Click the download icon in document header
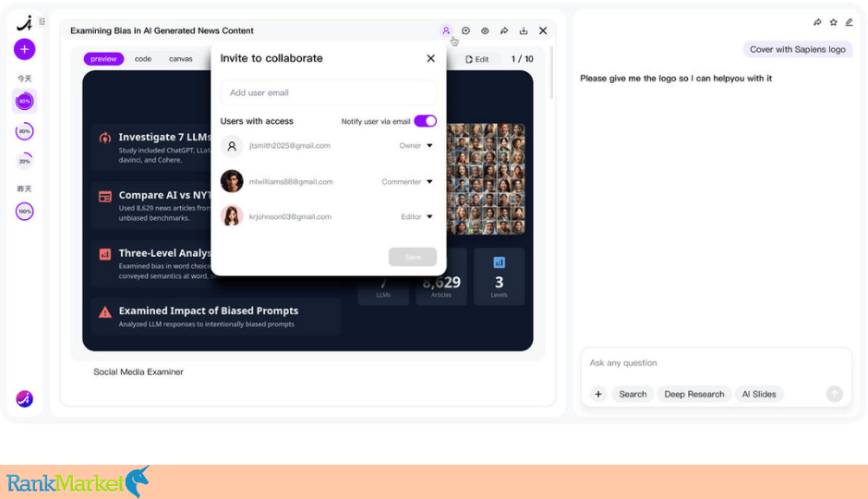This screenshot has height=499, width=868. tap(524, 30)
